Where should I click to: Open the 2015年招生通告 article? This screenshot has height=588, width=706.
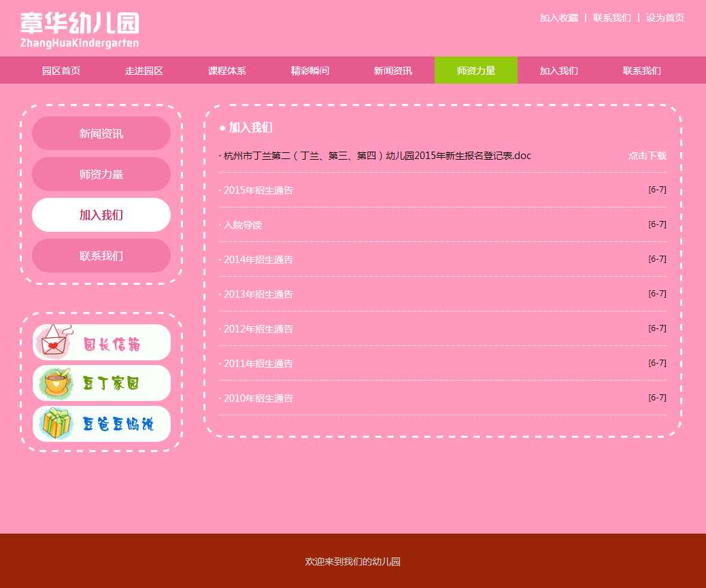[258, 190]
